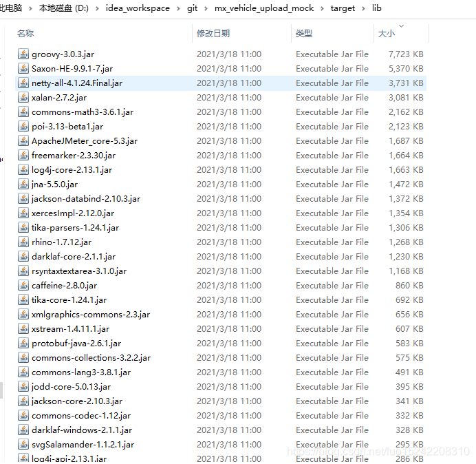The image size is (476, 464).
Task: Click the commons-codec-1.12.jar file icon
Action: (23, 416)
